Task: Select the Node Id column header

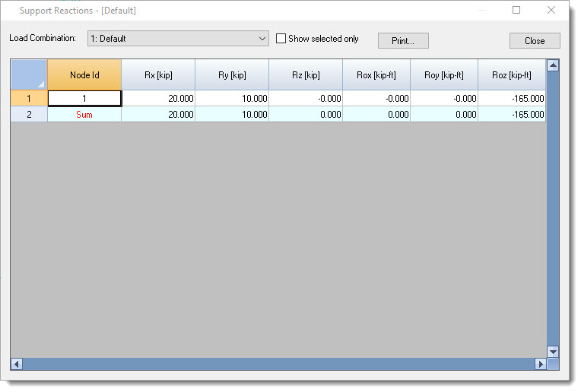Action: (x=84, y=75)
